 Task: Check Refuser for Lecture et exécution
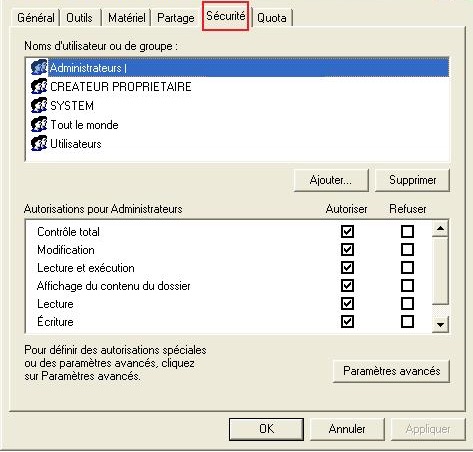(407, 267)
